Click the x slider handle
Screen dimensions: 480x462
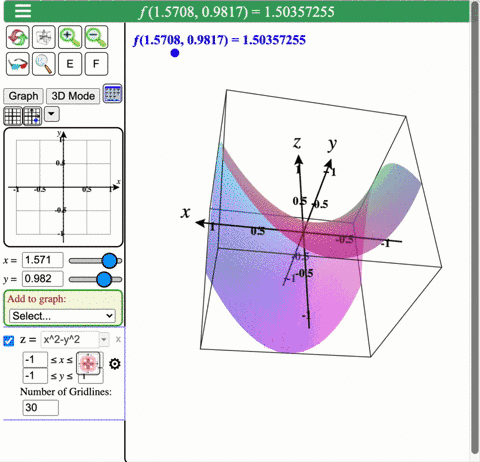click(x=109, y=261)
